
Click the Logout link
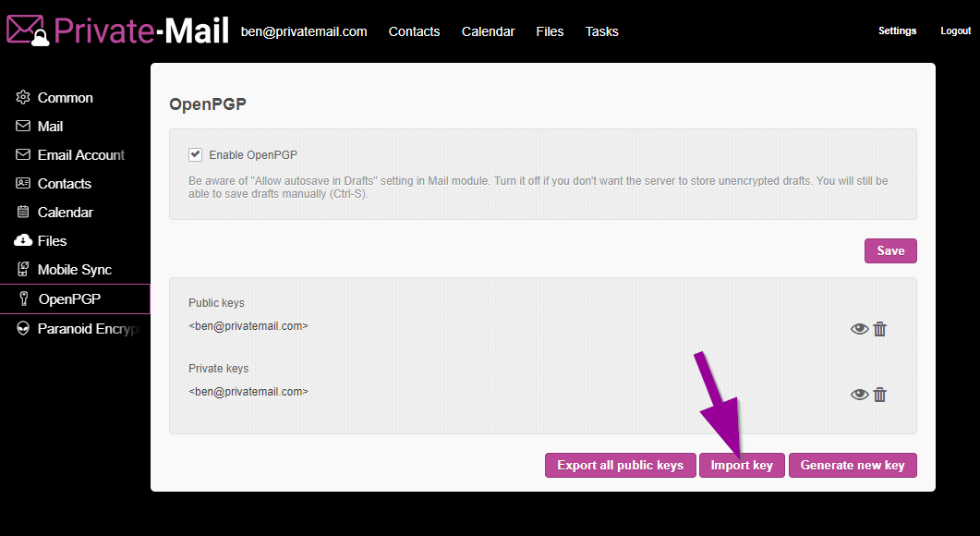point(955,31)
